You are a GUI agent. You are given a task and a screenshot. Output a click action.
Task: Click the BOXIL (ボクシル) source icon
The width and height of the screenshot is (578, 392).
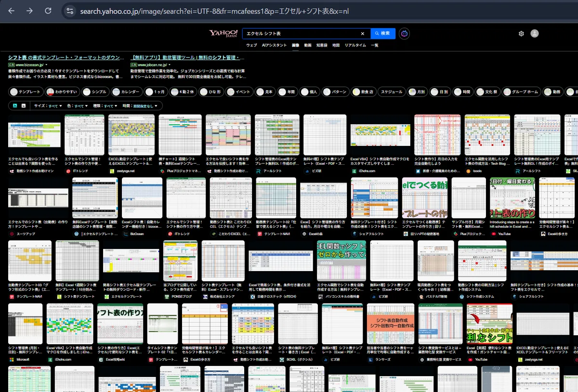(x=281, y=359)
